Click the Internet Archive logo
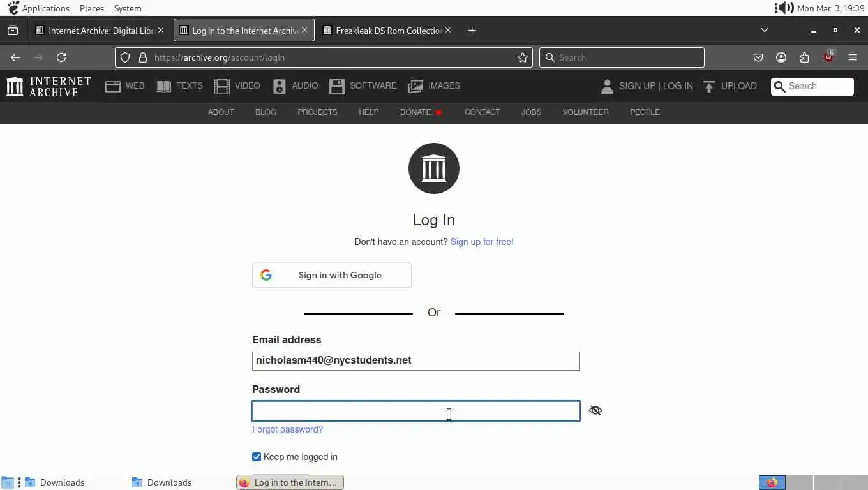 [49, 86]
